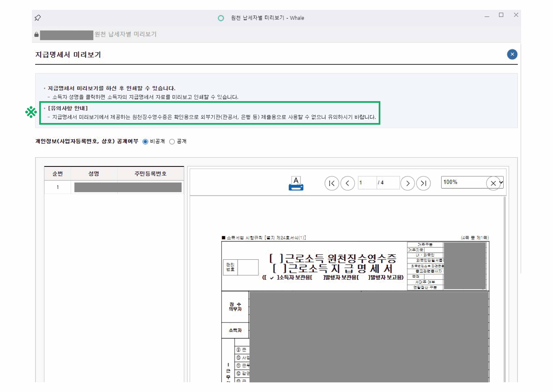Click the 관리번호 box in the form

tap(241, 267)
